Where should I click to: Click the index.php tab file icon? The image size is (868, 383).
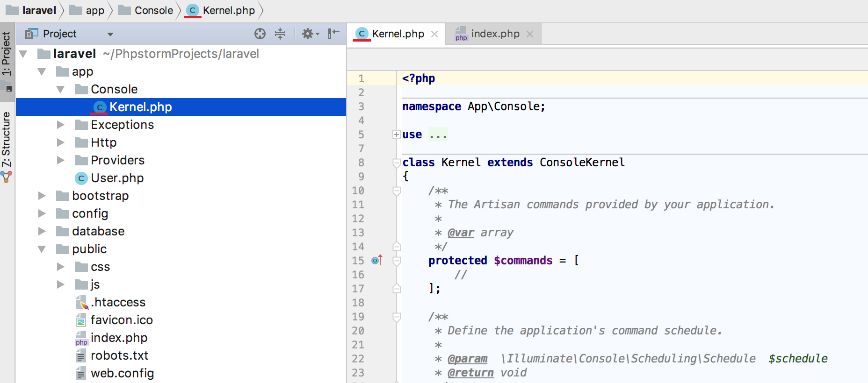click(461, 34)
